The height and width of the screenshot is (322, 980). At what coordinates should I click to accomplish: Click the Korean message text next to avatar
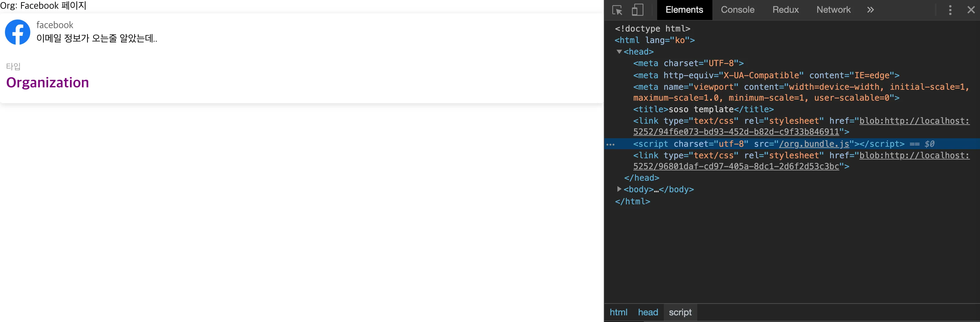tap(96, 39)
